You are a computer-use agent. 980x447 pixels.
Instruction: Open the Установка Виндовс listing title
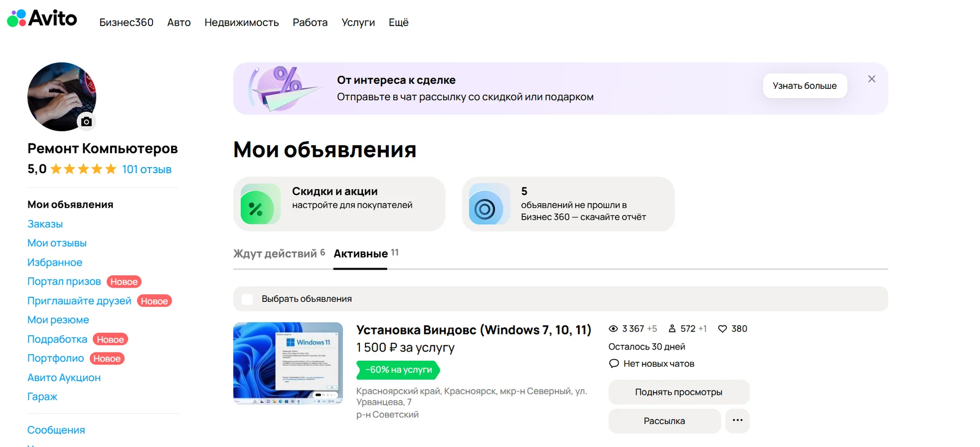click(x=474, y=330)
